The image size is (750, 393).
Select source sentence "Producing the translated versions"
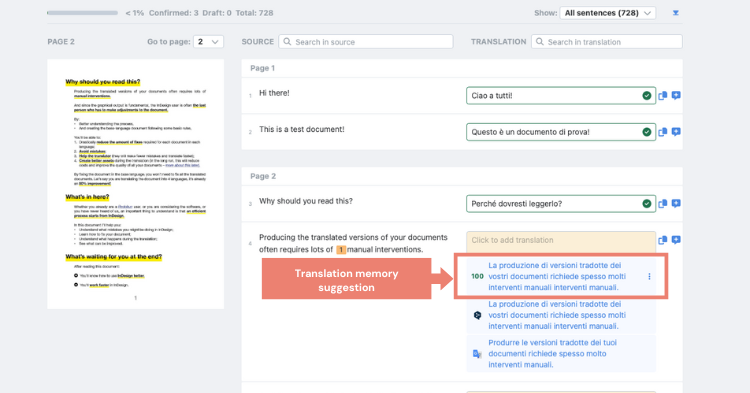[x=353, y=243]
